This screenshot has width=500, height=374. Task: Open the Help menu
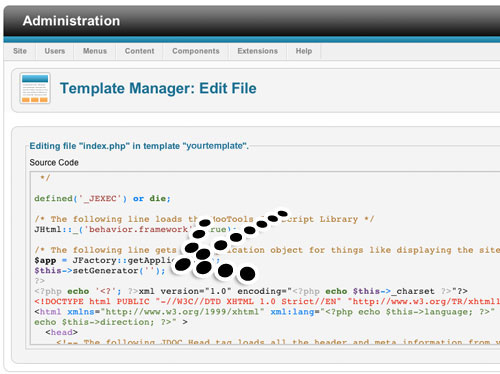coord(304,51)
